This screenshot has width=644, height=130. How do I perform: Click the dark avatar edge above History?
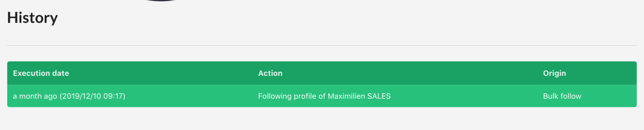pyautogui.click(x=161, y=1)
